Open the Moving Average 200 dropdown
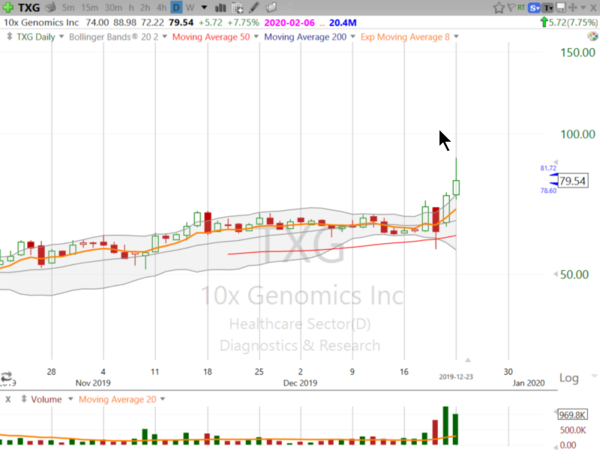600x450 pixels. point(353,37)
